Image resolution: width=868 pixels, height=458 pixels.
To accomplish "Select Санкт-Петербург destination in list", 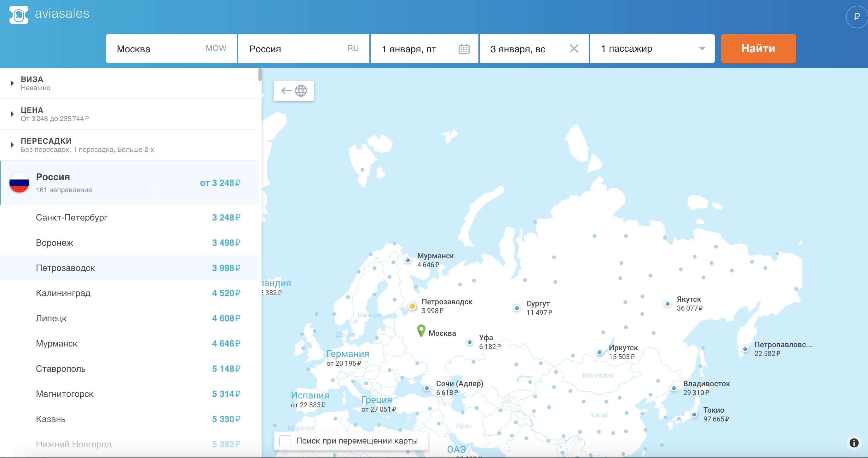I will click(72, 218).
